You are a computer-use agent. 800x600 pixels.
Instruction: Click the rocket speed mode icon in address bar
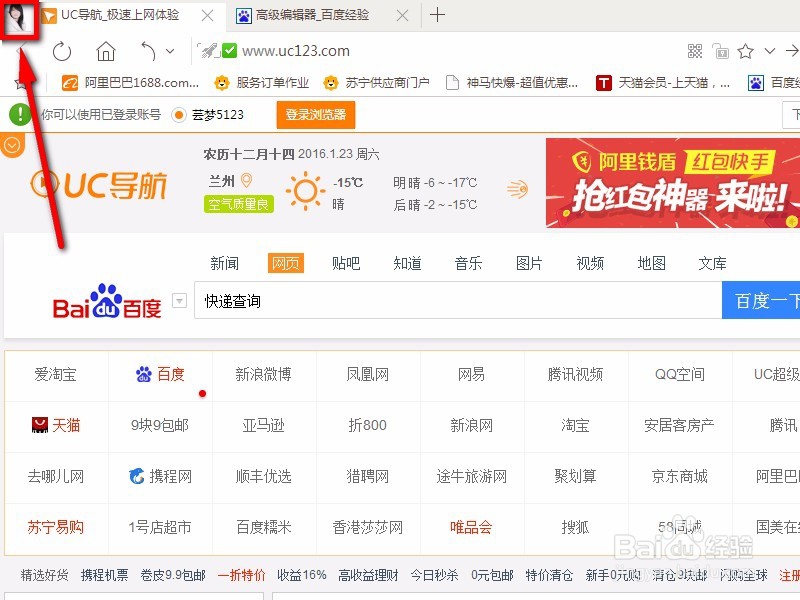[x=209, y=51]
